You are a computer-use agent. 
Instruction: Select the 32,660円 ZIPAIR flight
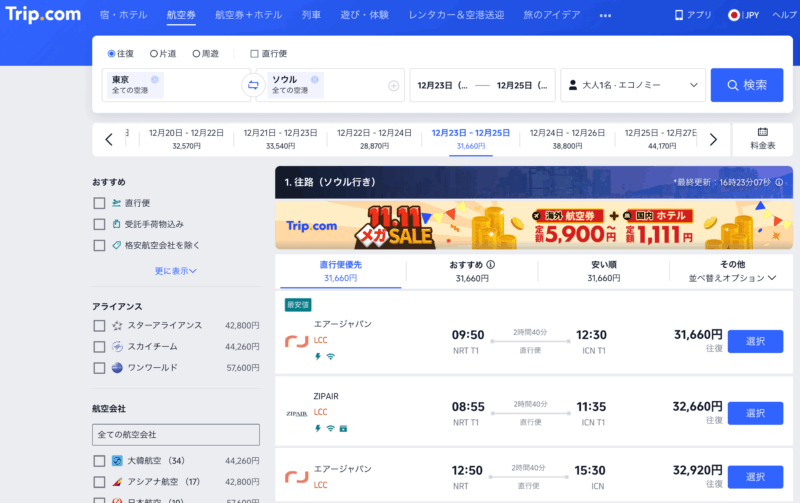click(x=755, y=413)
